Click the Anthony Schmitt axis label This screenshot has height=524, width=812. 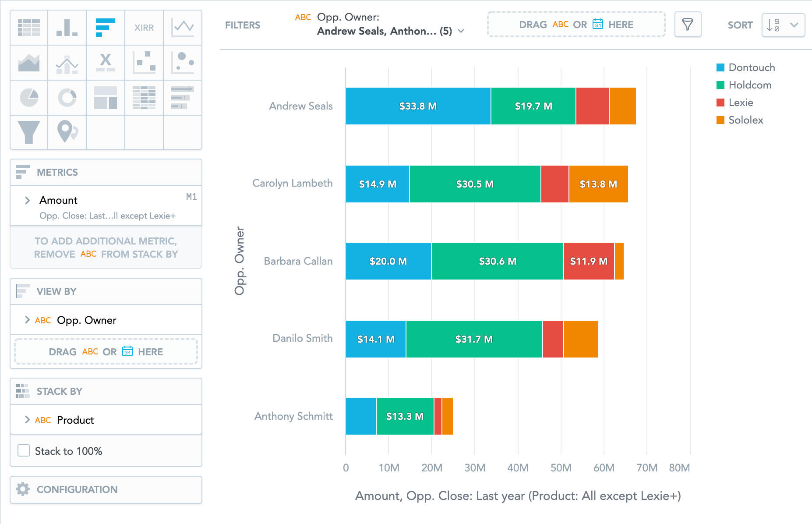(293, 416)
